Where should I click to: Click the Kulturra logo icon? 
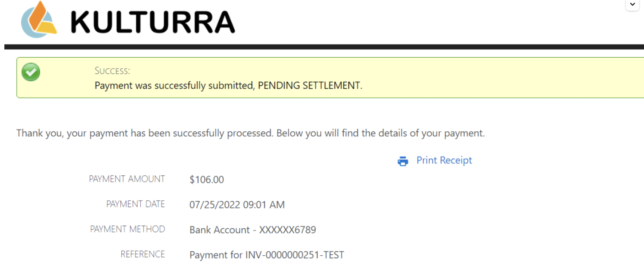point(39,20)
